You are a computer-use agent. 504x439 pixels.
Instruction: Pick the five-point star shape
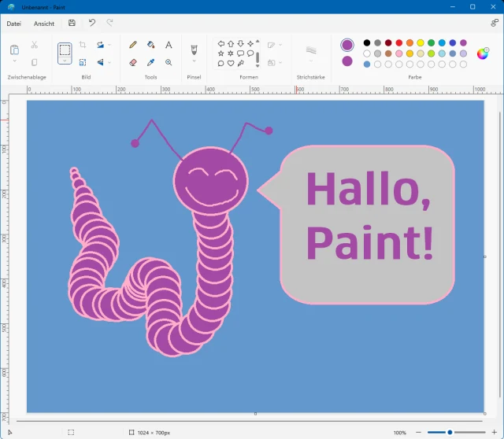click(220, 53)
